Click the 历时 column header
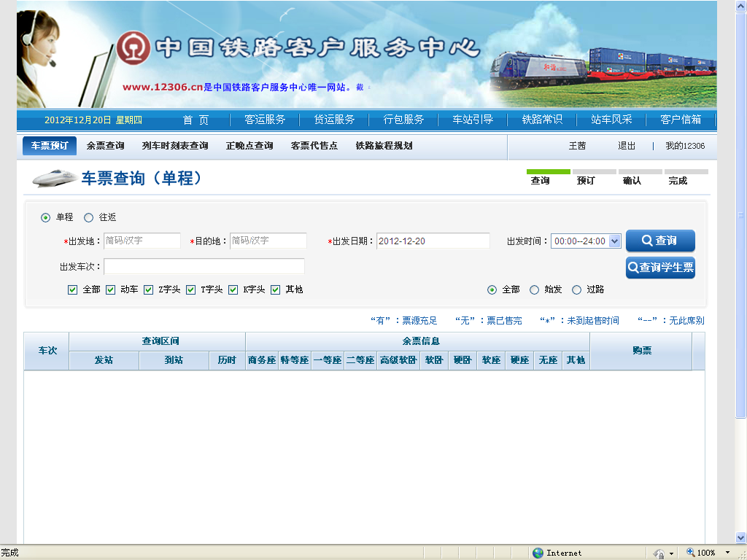This screenshot has width=747, height=560. click(x=228, y=360)
